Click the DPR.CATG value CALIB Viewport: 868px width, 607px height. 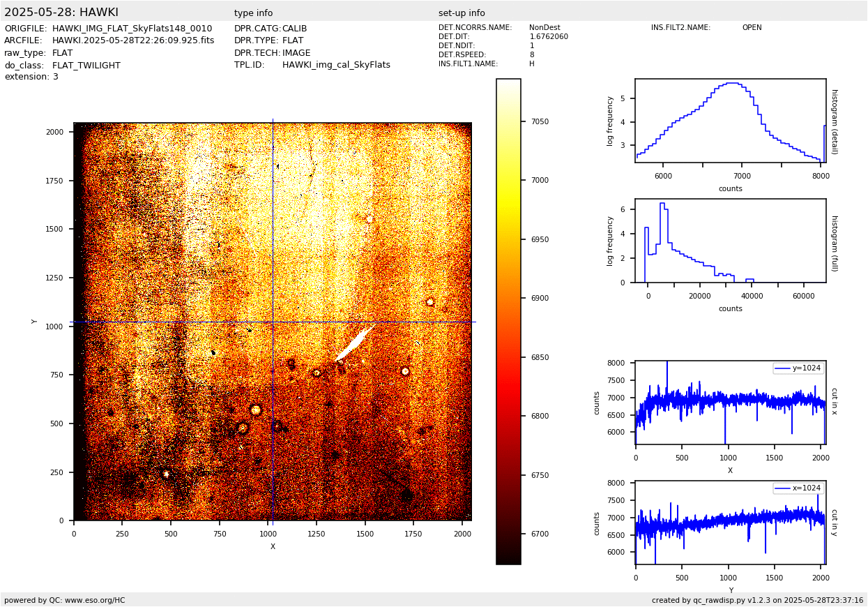click(294, 29)
